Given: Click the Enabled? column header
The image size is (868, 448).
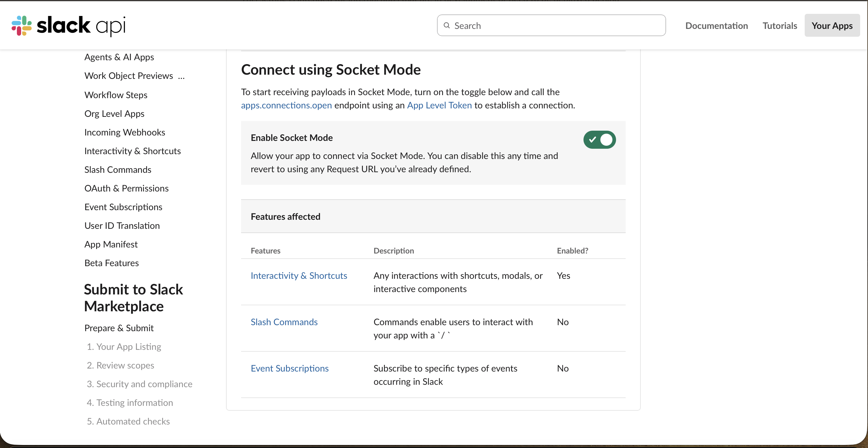Looking at the screenshot, I should 573,251.
